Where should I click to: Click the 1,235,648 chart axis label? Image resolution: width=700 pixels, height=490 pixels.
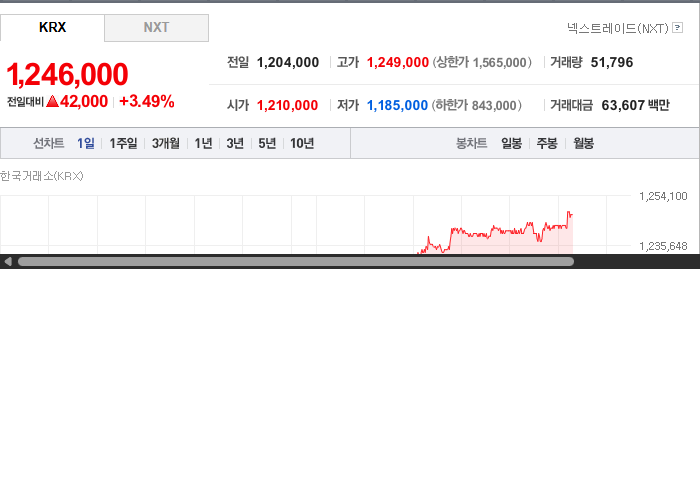(x=663, y=246)
